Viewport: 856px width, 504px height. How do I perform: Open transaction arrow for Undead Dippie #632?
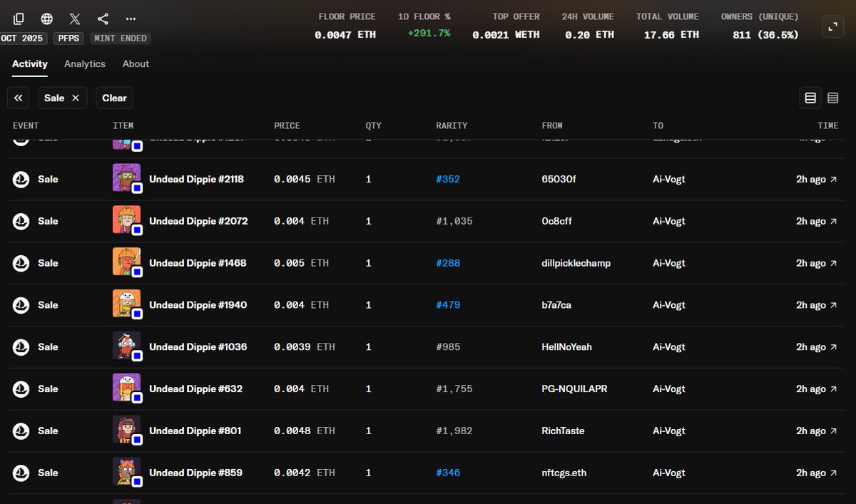pos(833,389)
